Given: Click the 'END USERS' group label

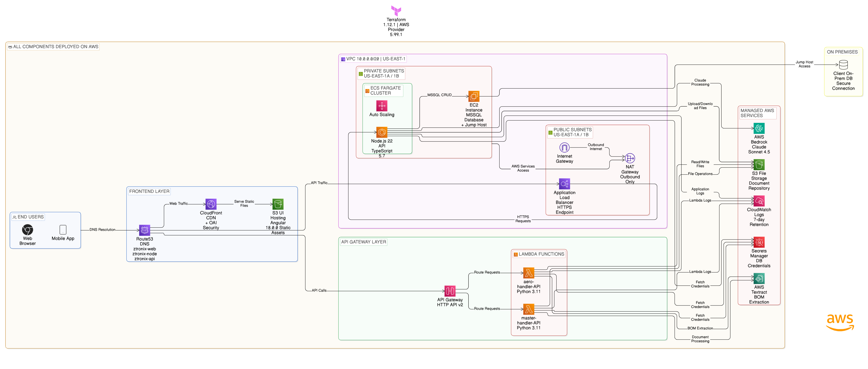Looking at the screenshot, I should (x=28, y=217).
